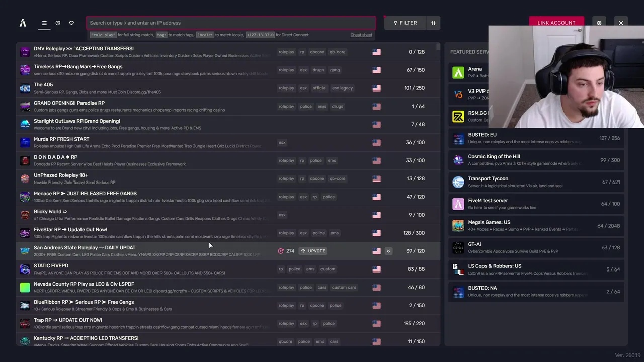Select the custom tag on STATIC FIVEPD row
The height and width of the screenshot is (362, 644).
coord(328,269)
